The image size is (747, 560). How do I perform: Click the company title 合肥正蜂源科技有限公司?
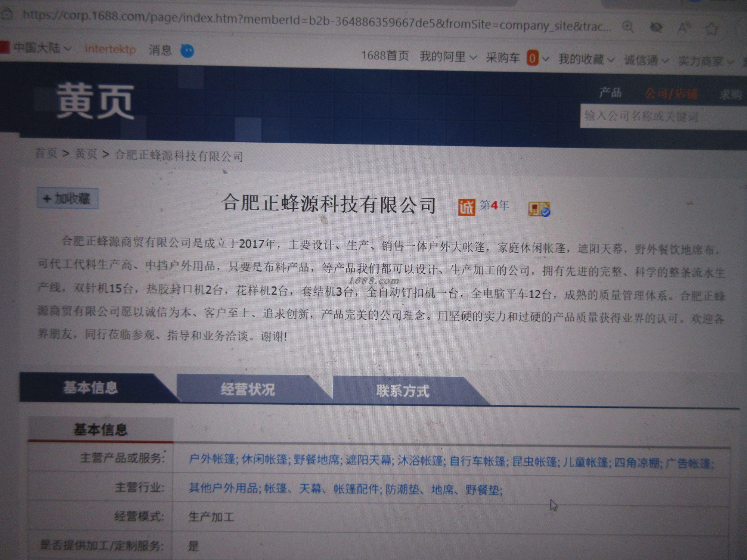(329, 204)
